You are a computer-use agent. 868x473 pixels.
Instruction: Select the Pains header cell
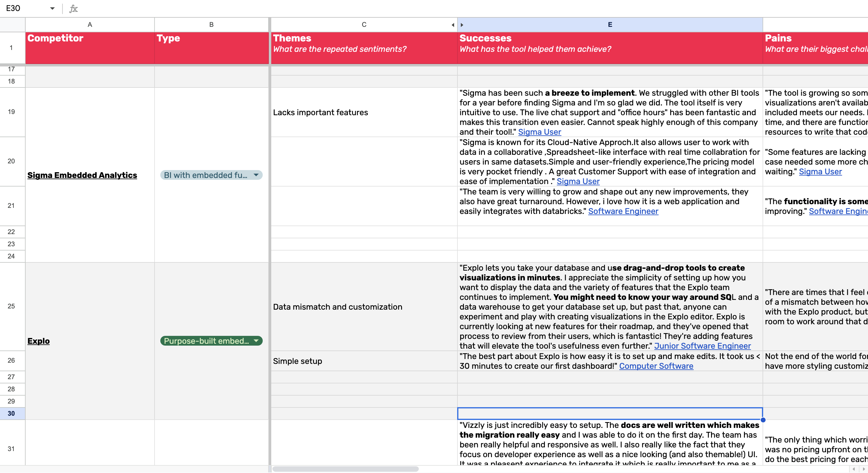tap(816, 48)
